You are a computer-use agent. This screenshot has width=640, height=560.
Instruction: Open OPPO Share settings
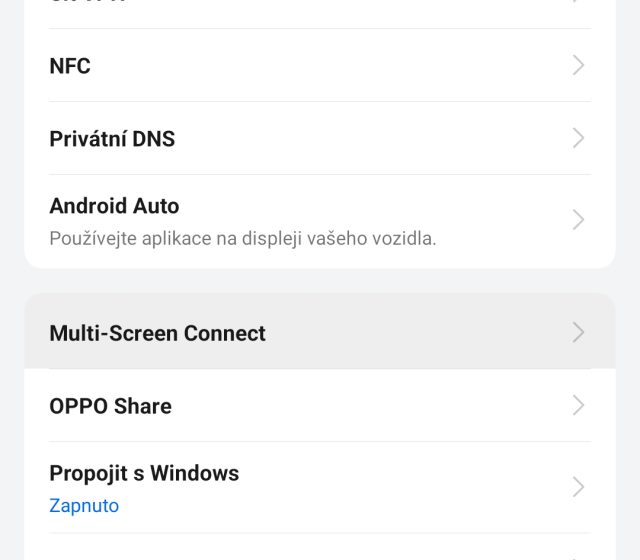tap(110, 406)
